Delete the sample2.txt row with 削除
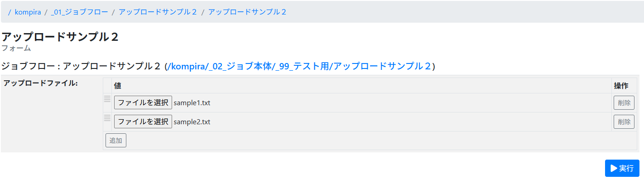 tap(624, 122)
